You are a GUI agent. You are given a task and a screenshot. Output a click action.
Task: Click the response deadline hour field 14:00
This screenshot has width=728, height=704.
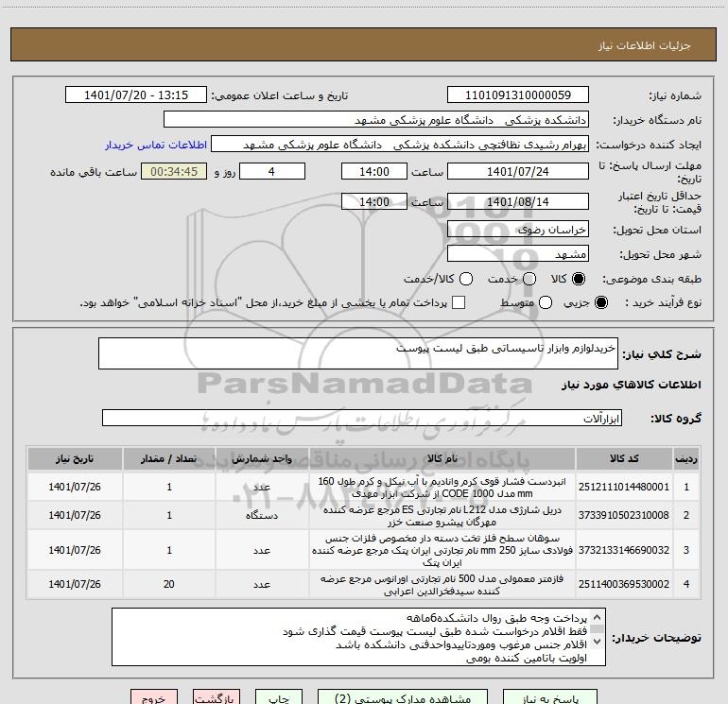tap(374, 171)
